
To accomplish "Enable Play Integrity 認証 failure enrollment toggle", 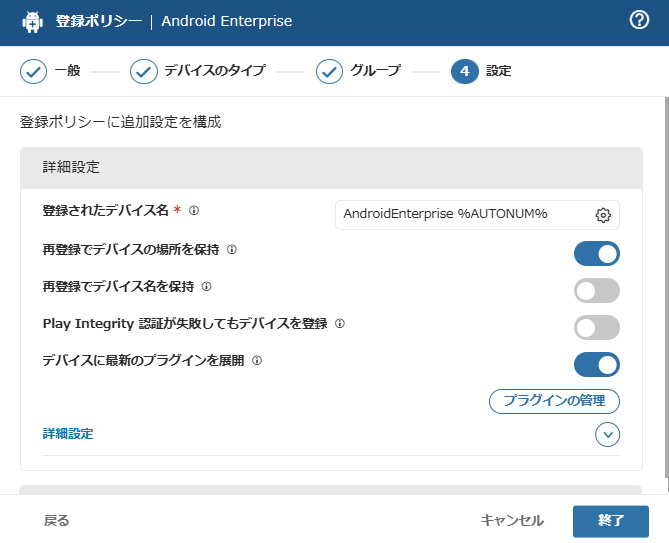I will pos(596,328).
